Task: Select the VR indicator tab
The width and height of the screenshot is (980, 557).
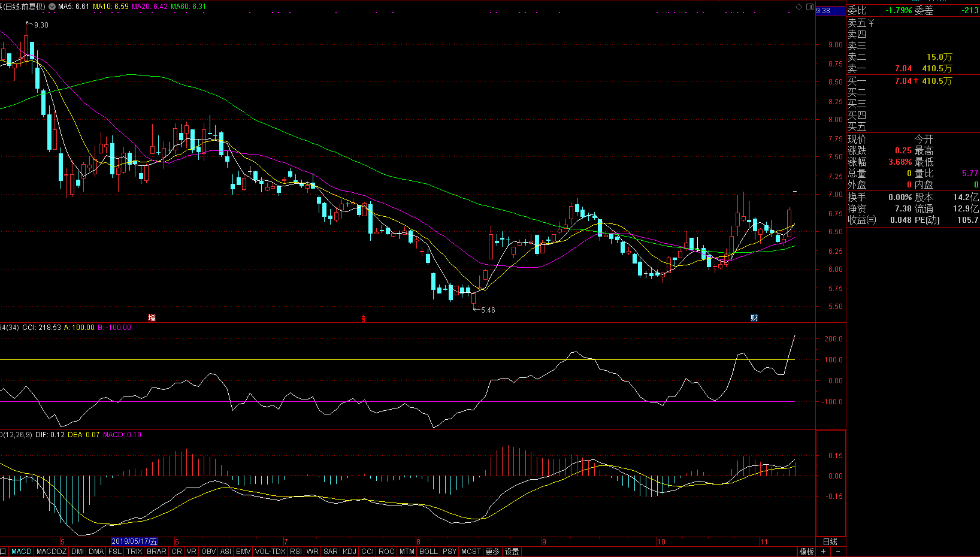Action: click(x=191, y=552)
